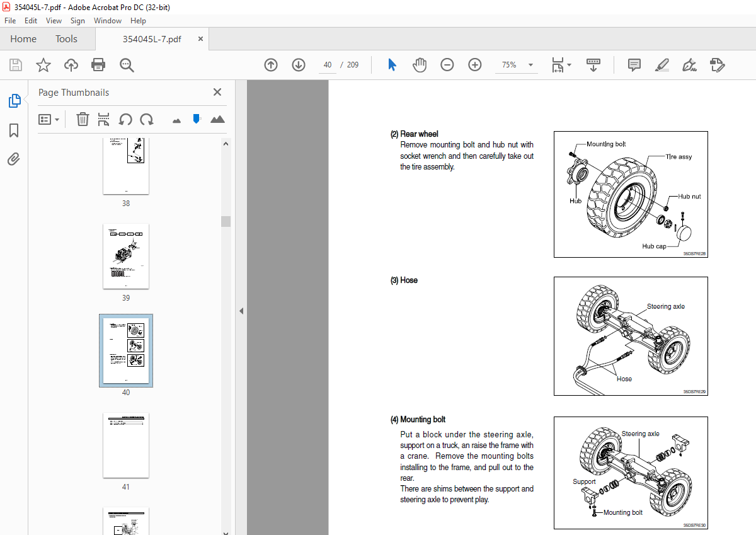Select page 39 thumbnail
The image size is (756, 535).
[126, 256]
